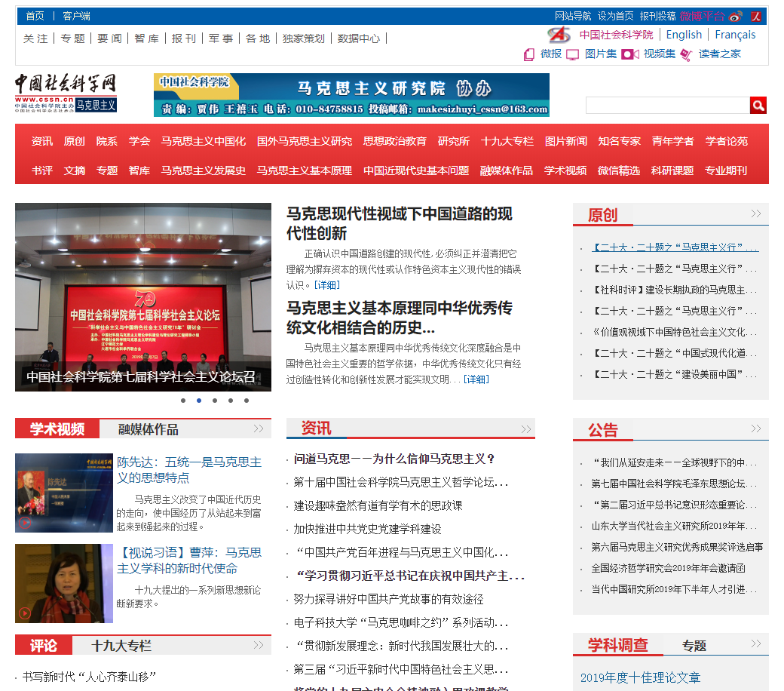Click the CASS logo emblem icon
This screenshot has height=691, width=784.
pyautogui.click(x=559, y=35)
